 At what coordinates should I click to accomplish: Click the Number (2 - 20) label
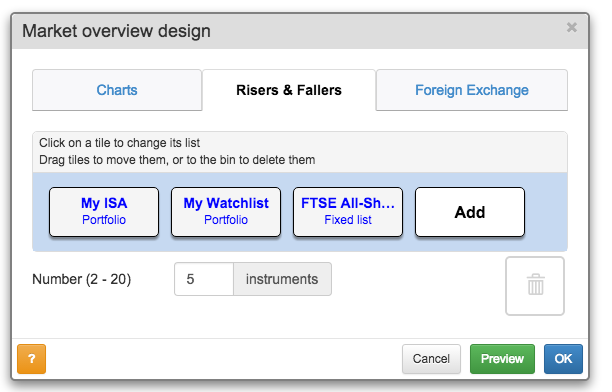(82, 279)
